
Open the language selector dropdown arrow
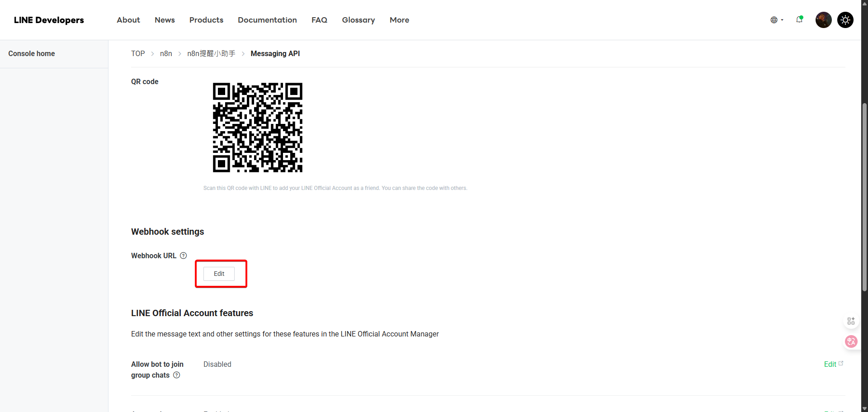tap(783, 20)
